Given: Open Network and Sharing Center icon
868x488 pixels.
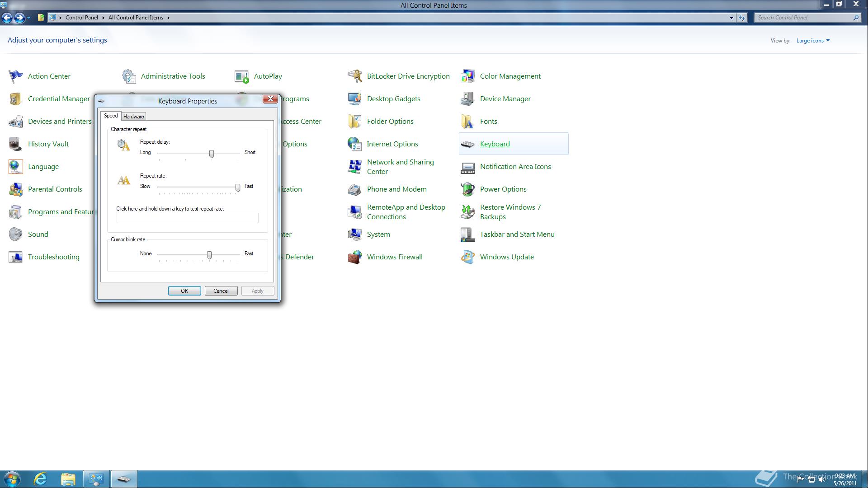Looking at the screenshot, I should click(355, 167).
